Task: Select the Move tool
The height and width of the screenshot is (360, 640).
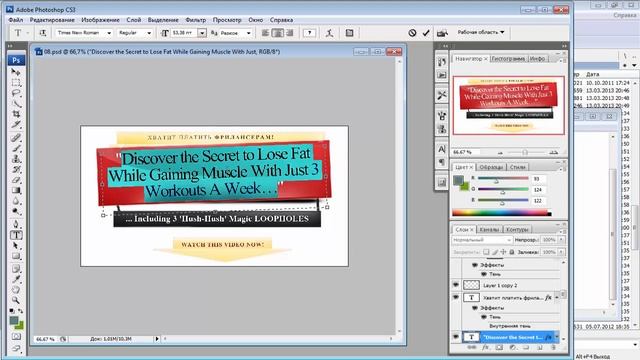Action: click(16, 72)
